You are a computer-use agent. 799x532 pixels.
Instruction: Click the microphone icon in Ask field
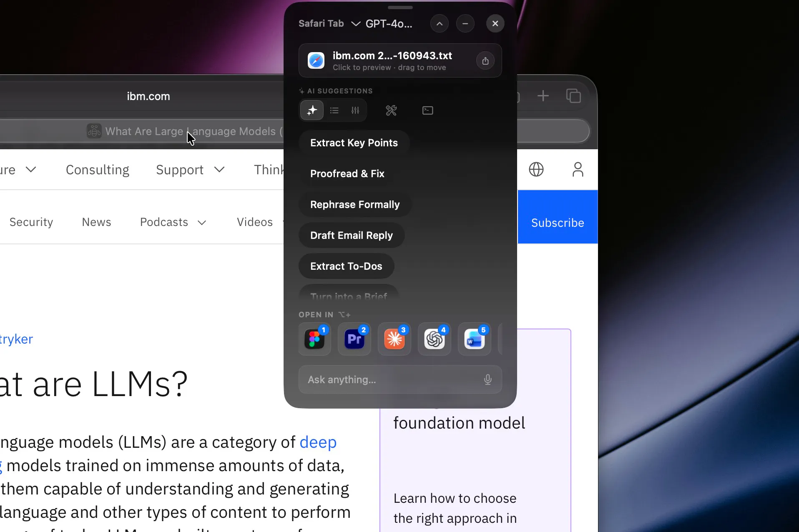pos(488,379)
